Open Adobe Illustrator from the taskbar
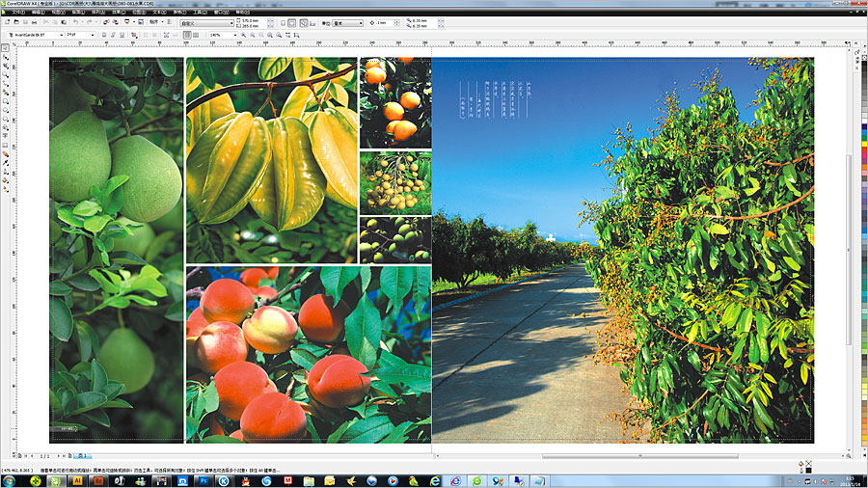This screenshot has height=488, width=868. pyautogui.click(x=77, y=480)
